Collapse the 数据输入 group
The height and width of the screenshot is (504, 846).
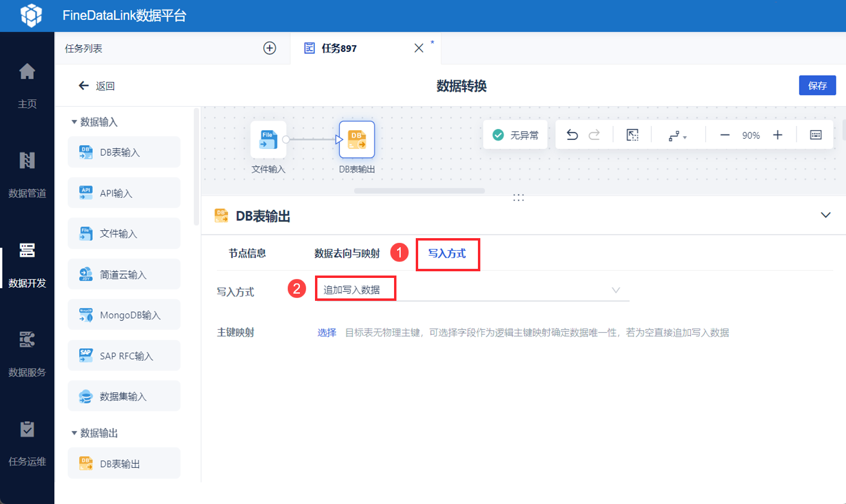(75, 122)
